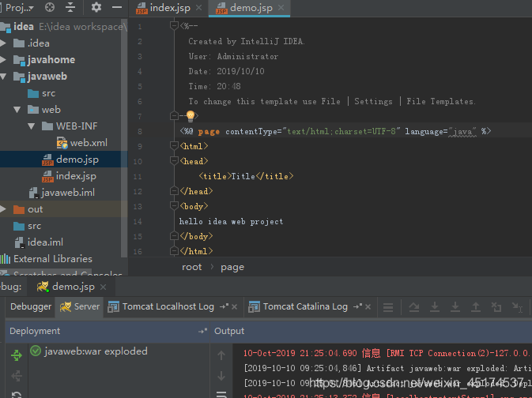Click the force step into icon
Screen dimensions: 532x398
click(x=455, y=307)
